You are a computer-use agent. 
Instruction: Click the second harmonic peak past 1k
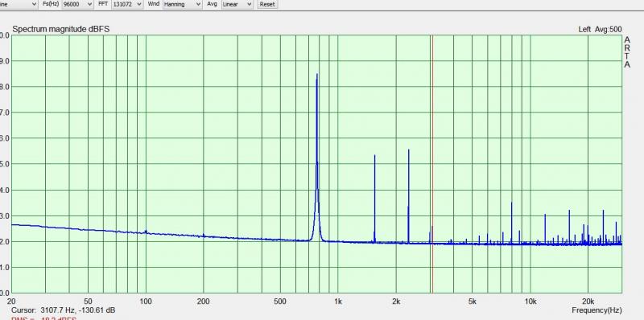(x=374, y=197)
